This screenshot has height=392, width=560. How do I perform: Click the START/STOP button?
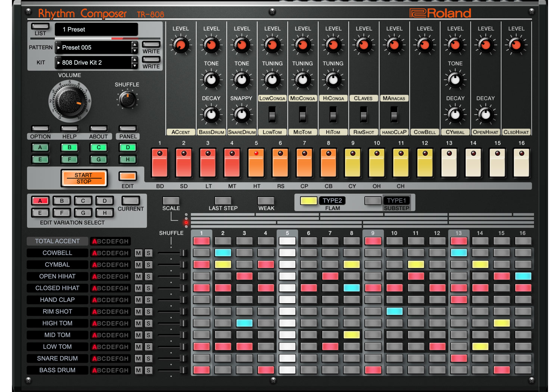click(84, 178)
